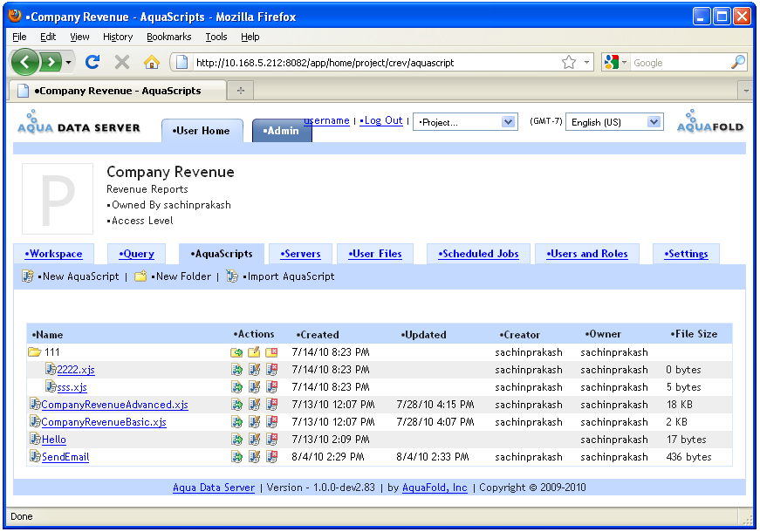Click the search magnifier icon

pos(738,62)
